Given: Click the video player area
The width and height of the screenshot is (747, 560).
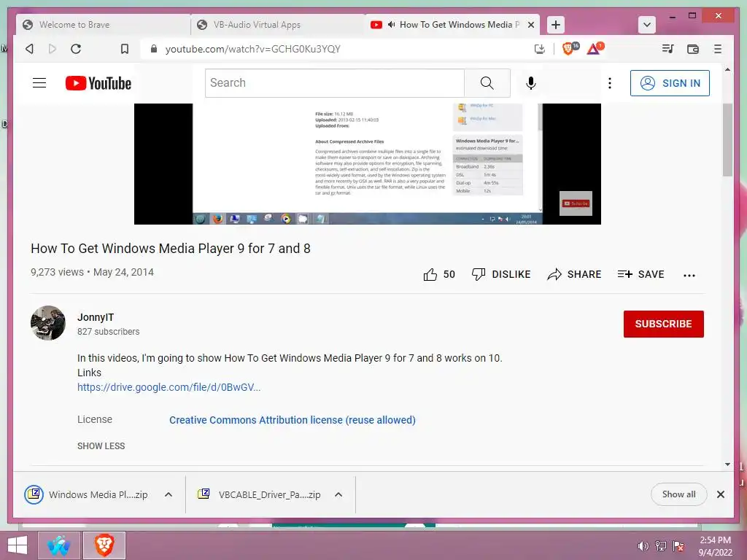Looking at the screenshot, I should 368,164.
